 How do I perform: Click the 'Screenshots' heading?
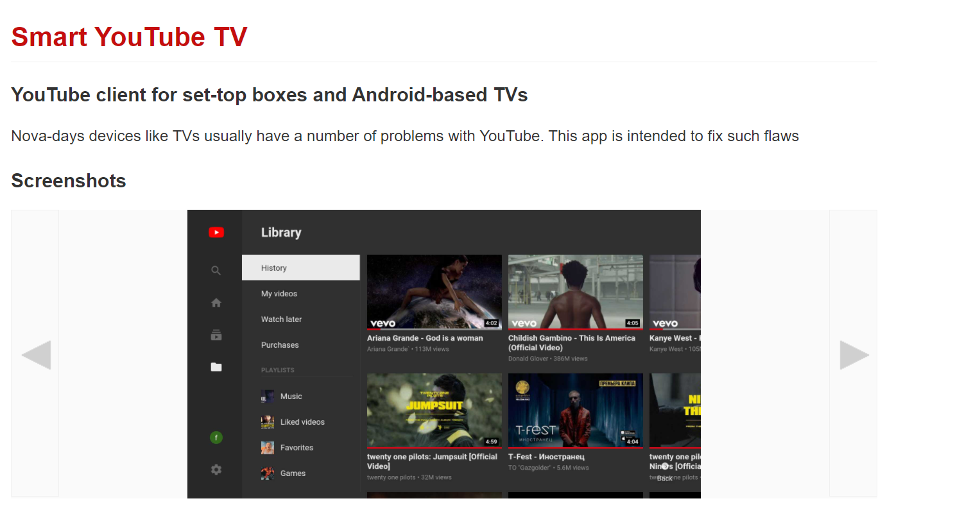point(69,181)
